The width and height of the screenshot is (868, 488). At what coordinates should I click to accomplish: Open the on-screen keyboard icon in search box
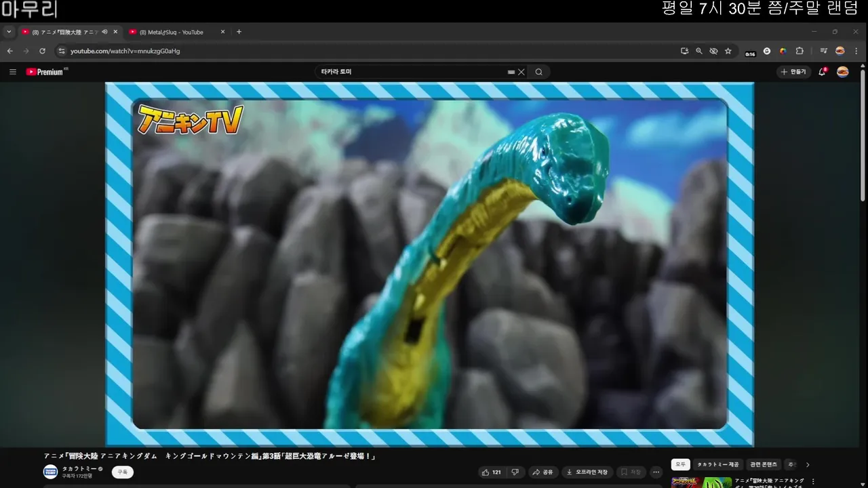[x=511, y=72]
